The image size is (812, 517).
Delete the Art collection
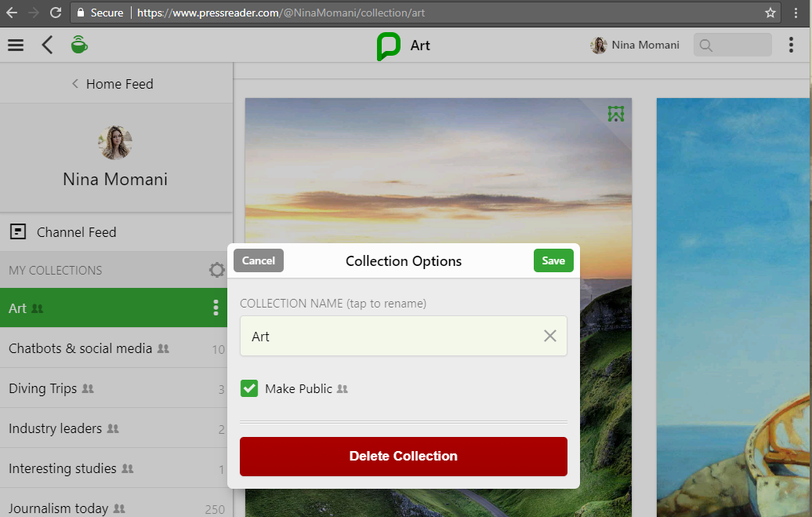[x=404, y=457]
